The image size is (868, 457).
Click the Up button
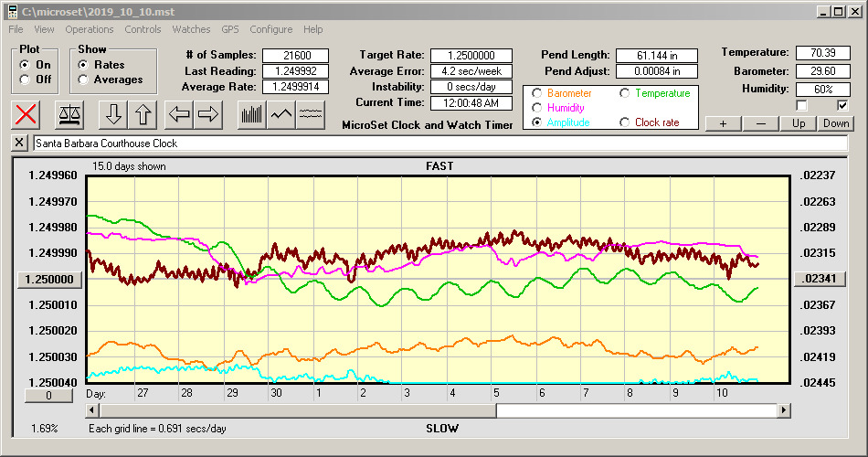(799, 123)
